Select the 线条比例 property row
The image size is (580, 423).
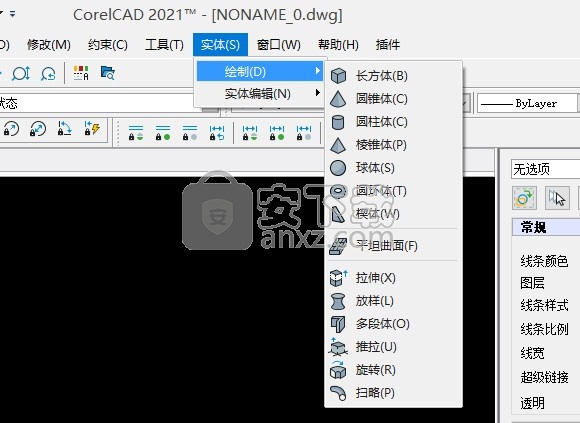[544, 329]
